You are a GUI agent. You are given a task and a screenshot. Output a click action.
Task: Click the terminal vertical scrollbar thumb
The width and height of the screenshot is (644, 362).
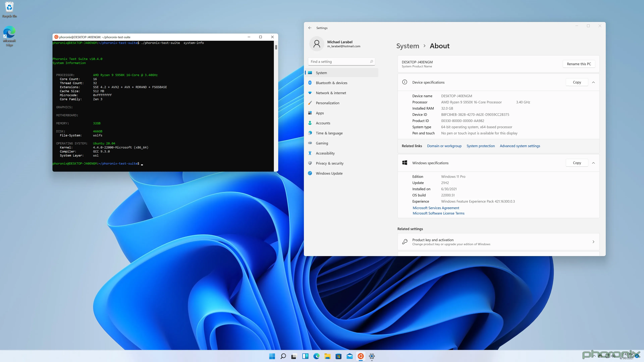click(276, 47)
